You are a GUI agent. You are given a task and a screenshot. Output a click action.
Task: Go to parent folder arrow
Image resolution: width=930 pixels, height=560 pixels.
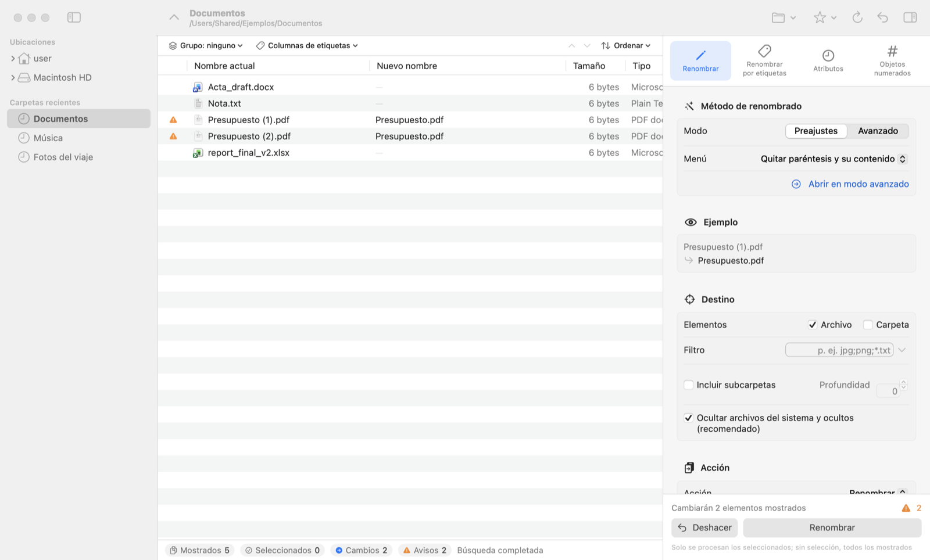coord(174,17)
